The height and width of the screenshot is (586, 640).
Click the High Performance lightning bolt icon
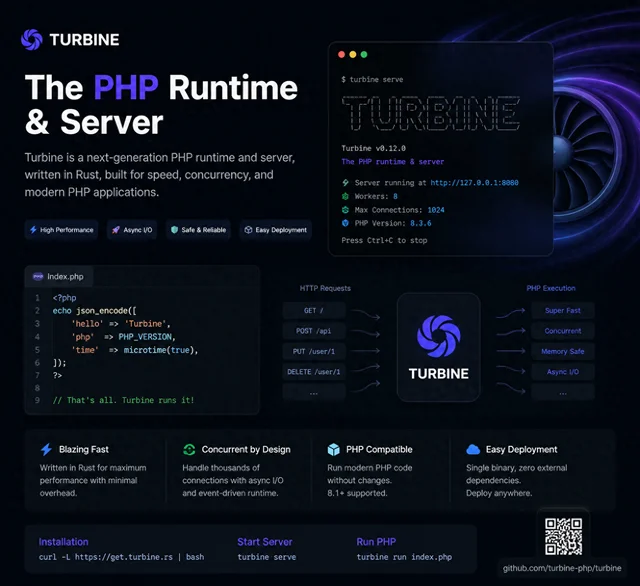click(x=33, y=230)
